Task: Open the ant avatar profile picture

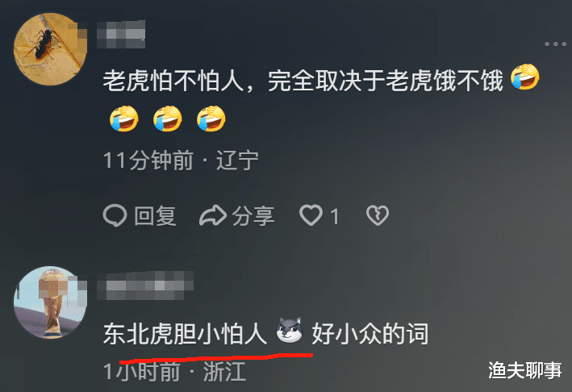Action: pyautogui.click(x=50, y=49)
